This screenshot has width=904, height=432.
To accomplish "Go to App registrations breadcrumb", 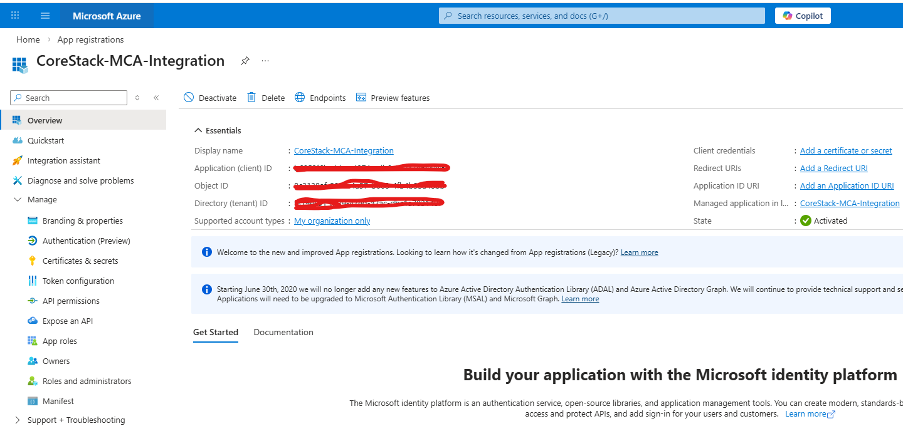I will (91, 40).
